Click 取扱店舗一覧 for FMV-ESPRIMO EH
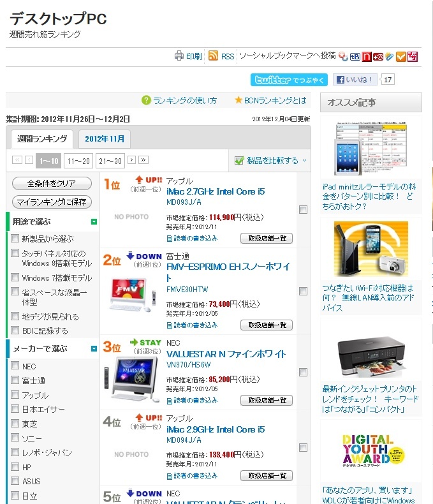The image size is (433, 504). pos(267,325)
